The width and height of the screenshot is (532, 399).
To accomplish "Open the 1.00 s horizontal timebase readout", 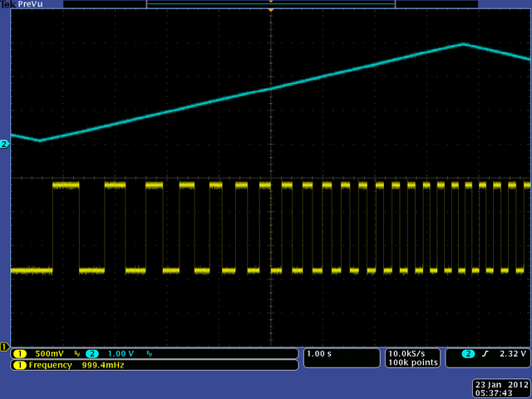I will point(320,354).
